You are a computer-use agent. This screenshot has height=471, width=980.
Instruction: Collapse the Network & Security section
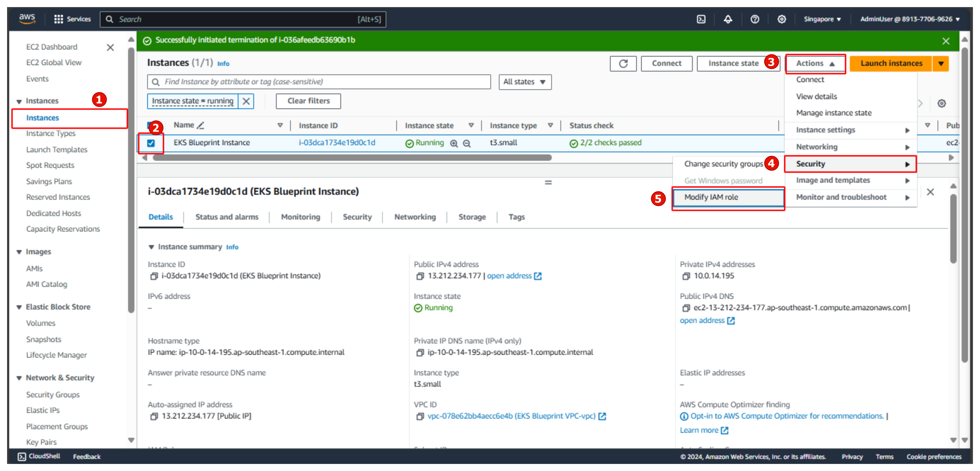tap(19, 378)
